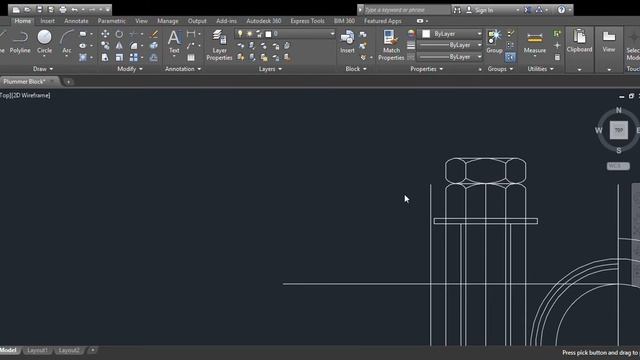
Task: Open the ByLayer color dropdown
Action: coord(451,34)
